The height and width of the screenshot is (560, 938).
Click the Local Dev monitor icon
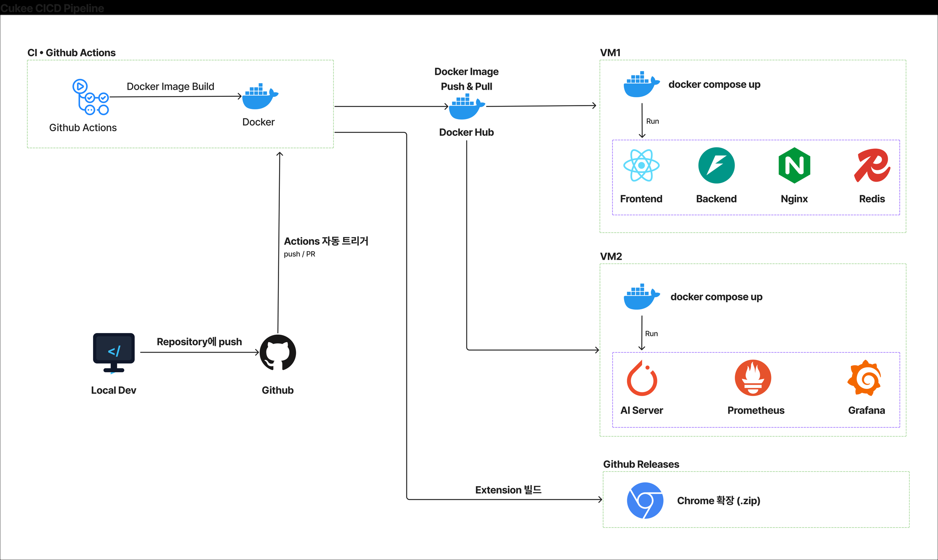114,353
